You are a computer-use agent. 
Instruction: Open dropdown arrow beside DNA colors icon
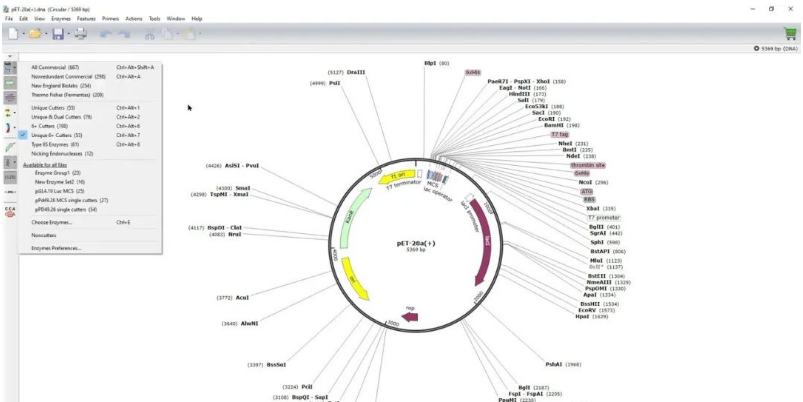coord(15,128)
